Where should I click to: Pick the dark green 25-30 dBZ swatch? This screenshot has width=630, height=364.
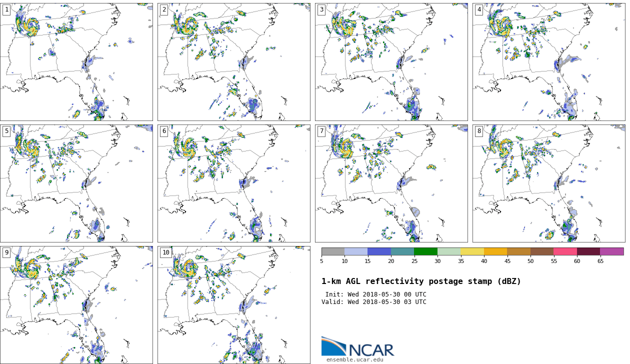(425, 251)
